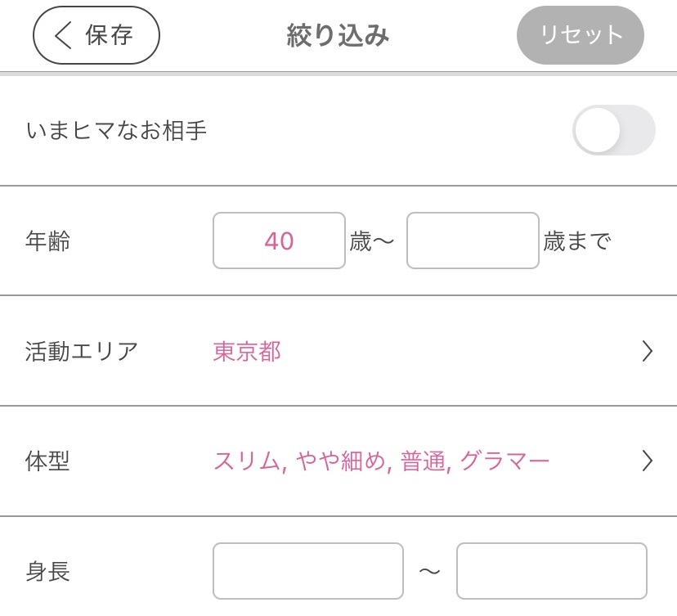Select the 活動エリア row label
Image resolution: width=677 pixels, height=616 pixels.
point(82,352)
